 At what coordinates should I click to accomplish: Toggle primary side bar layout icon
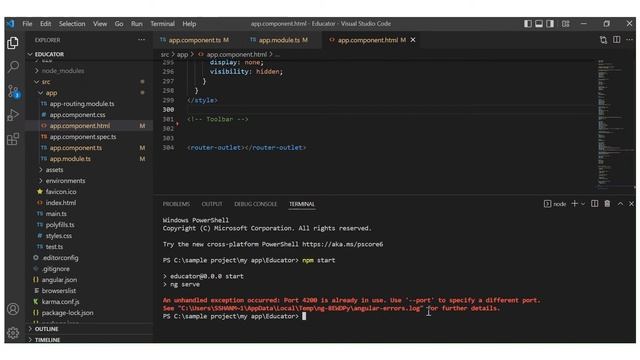tap(528, 24)
